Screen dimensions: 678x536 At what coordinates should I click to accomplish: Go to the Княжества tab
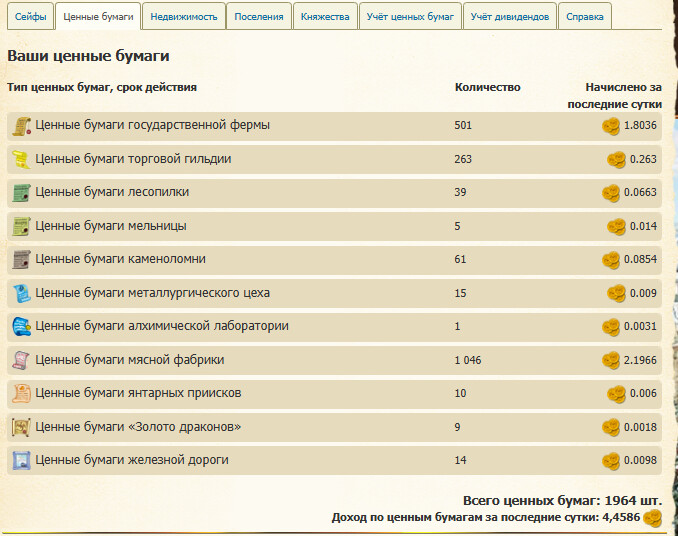(x=326, y=17)
